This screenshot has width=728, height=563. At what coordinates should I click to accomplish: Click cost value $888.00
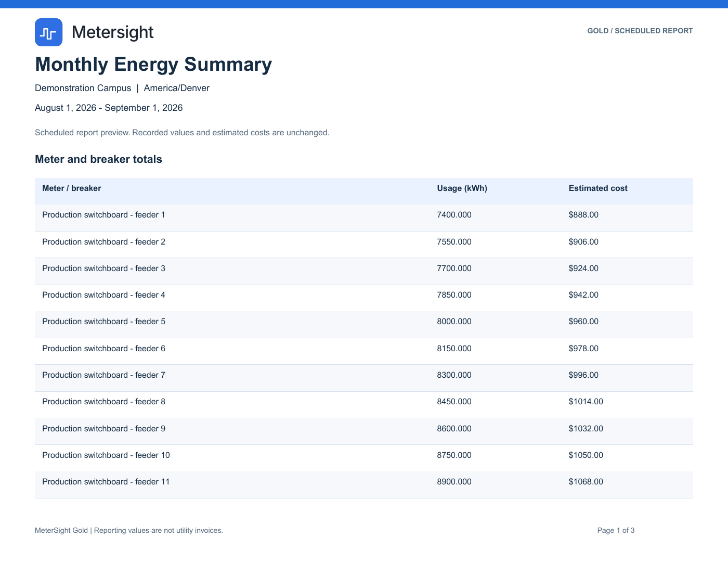coord(583,215)
